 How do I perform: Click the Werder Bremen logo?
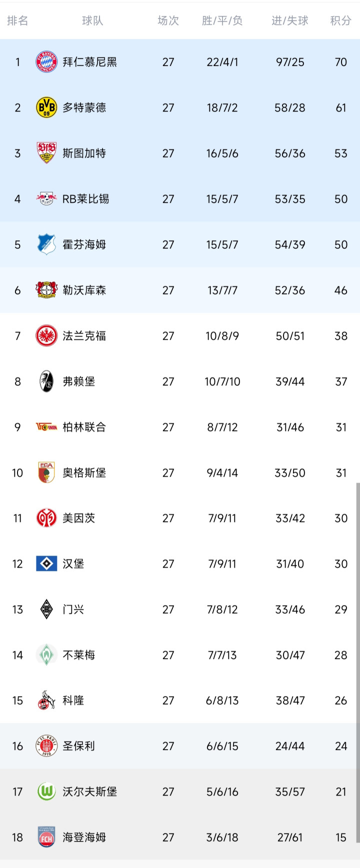(46, 655)
